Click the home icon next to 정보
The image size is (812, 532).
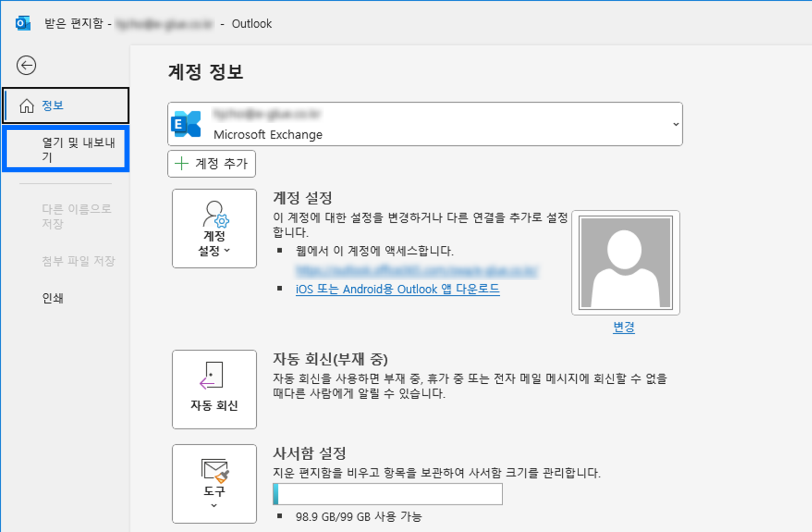[x=27, y=105]
